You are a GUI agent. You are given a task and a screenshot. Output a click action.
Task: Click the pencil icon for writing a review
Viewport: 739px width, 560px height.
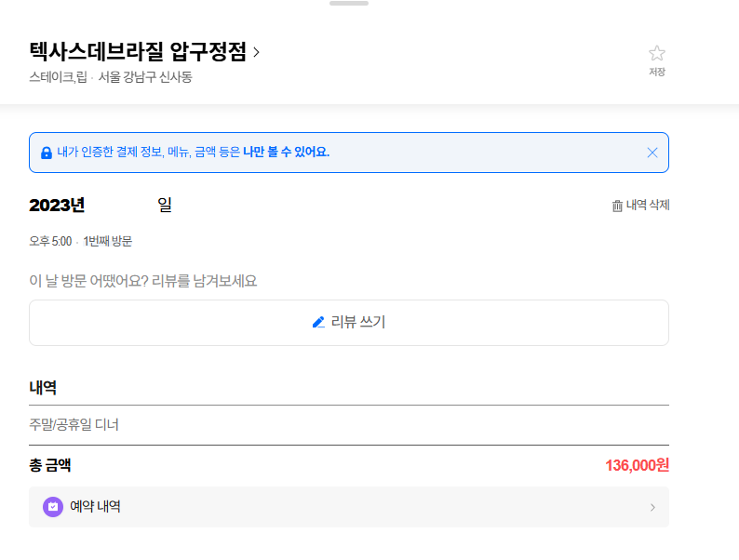(318, 322)
